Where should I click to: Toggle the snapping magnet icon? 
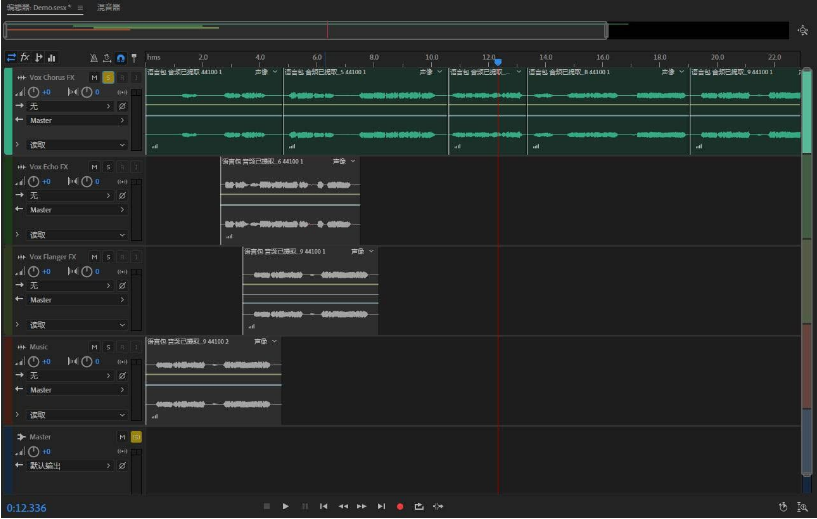121,58
